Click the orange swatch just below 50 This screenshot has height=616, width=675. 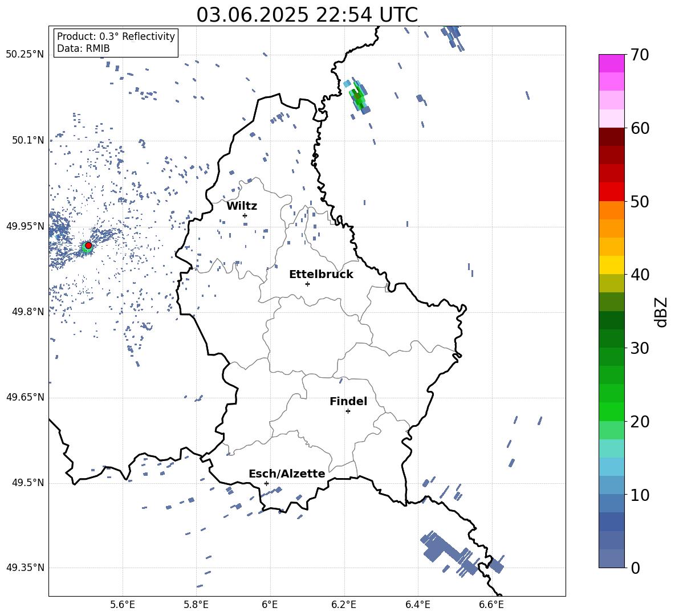coord(611,210)
